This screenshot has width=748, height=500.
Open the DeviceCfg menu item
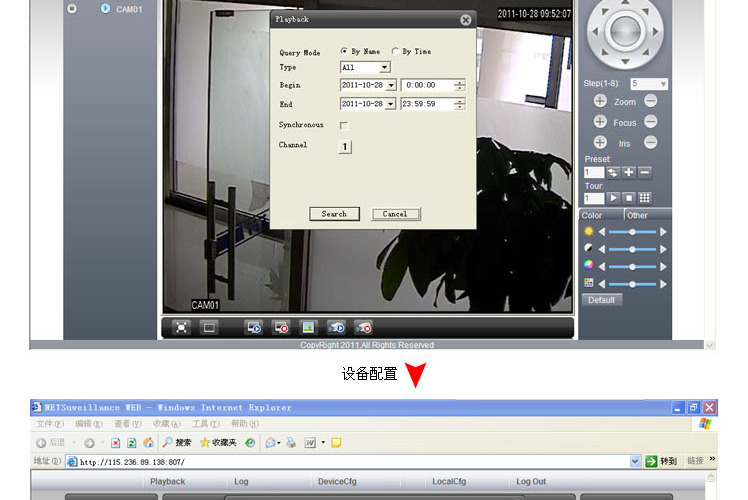337,481
